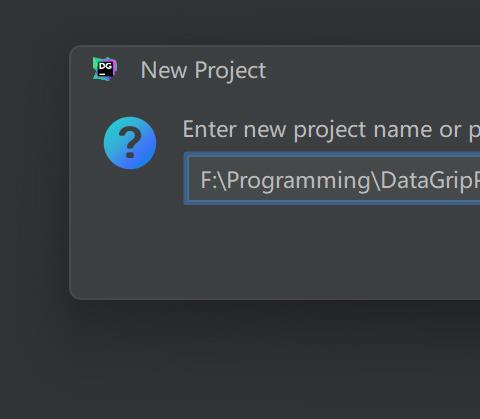The image size is (480, 419).
Task: Place cursor on 'Programming' in the path
Action: pos(299,181)
